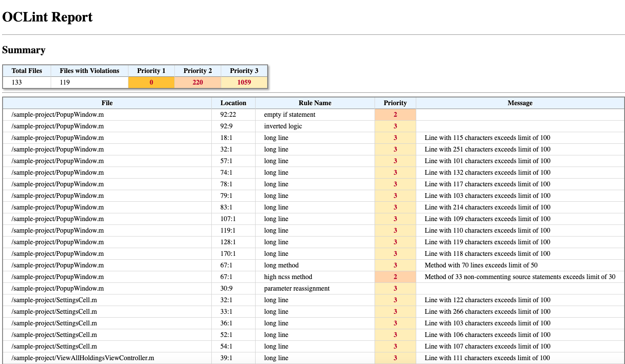Click the Files with Violations header
This screenshot has width=625, height=364.
89,71
